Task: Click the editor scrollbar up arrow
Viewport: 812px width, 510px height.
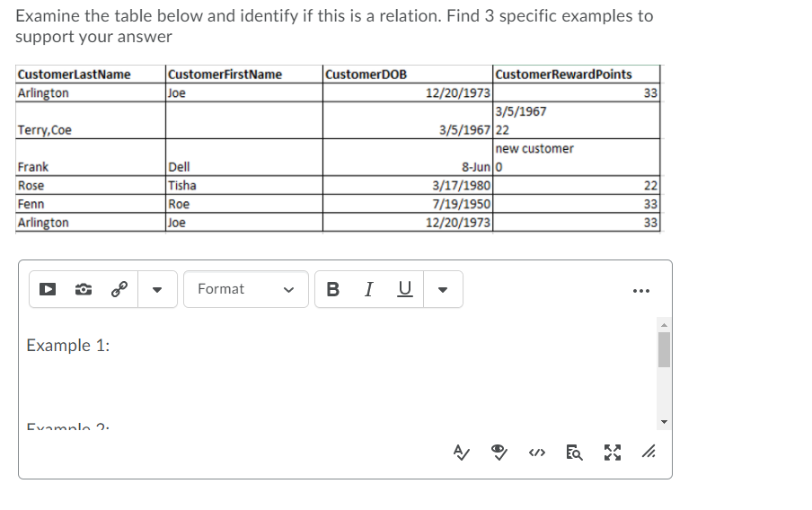Action: tap(664, 325)
